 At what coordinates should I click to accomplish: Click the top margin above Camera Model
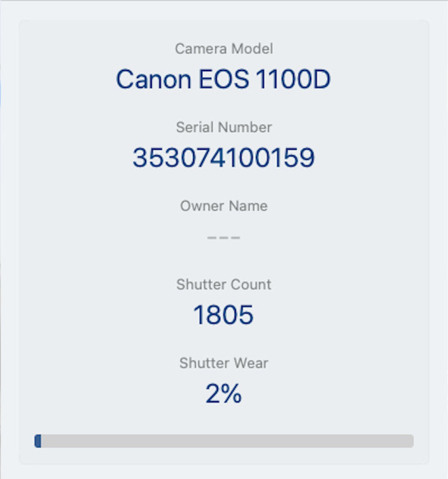coord(224,29)
